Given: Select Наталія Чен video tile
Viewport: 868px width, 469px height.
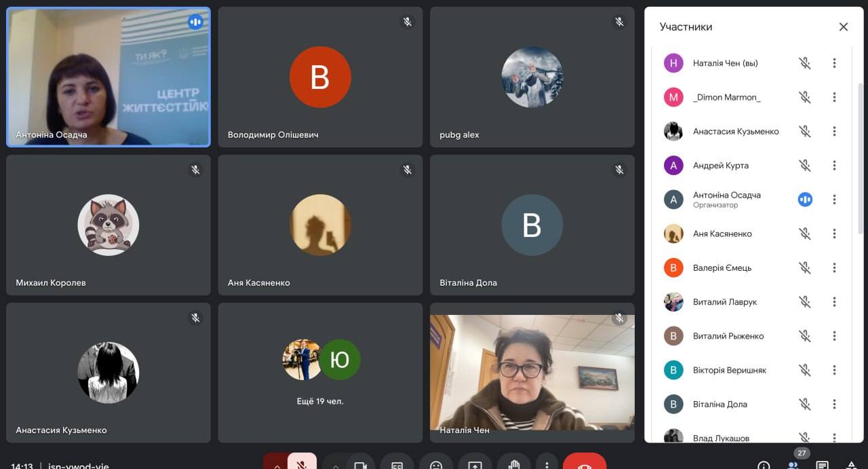Looking at the screenshot, I should 532,373.
